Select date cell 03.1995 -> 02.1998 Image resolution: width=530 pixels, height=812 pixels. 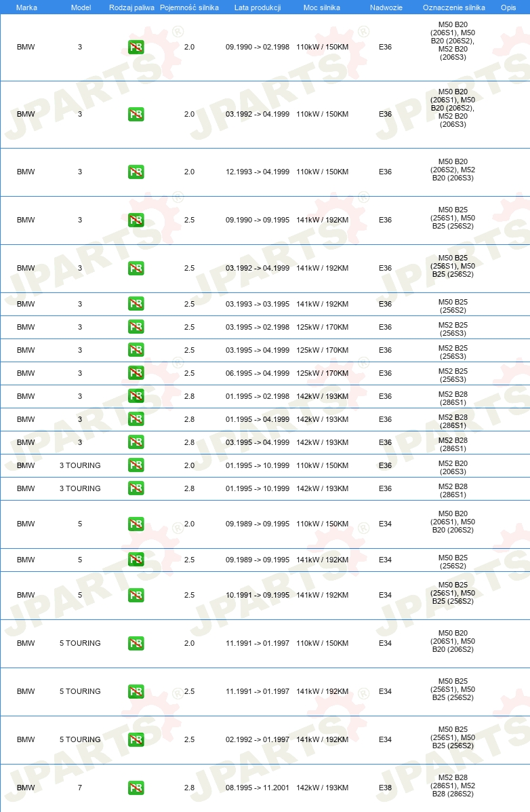pyautogui.click(x=258, y=327)
